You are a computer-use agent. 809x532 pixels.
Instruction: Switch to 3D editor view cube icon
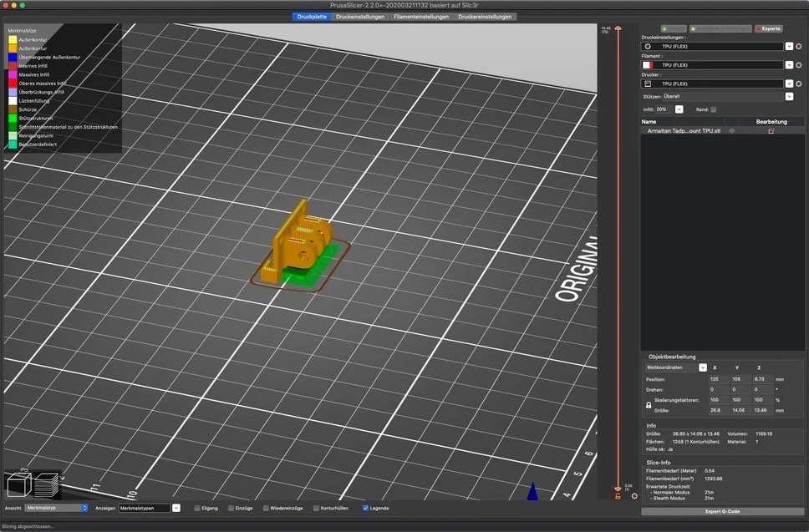pos(18,485)
